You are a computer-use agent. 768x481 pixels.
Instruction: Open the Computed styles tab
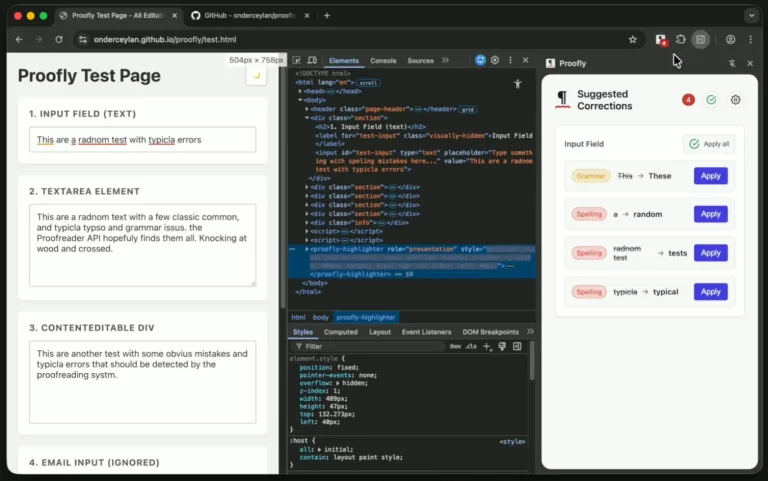(x=340, y=332)
